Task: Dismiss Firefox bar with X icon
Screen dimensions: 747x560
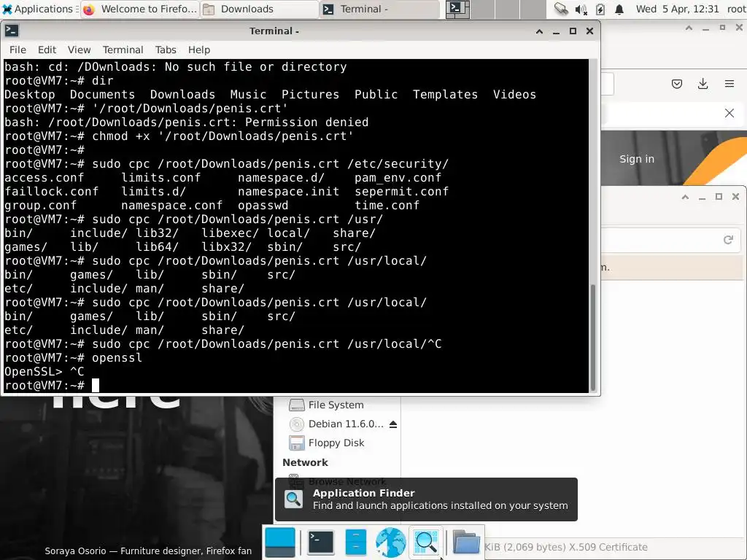Action: (x=729, y=113)
